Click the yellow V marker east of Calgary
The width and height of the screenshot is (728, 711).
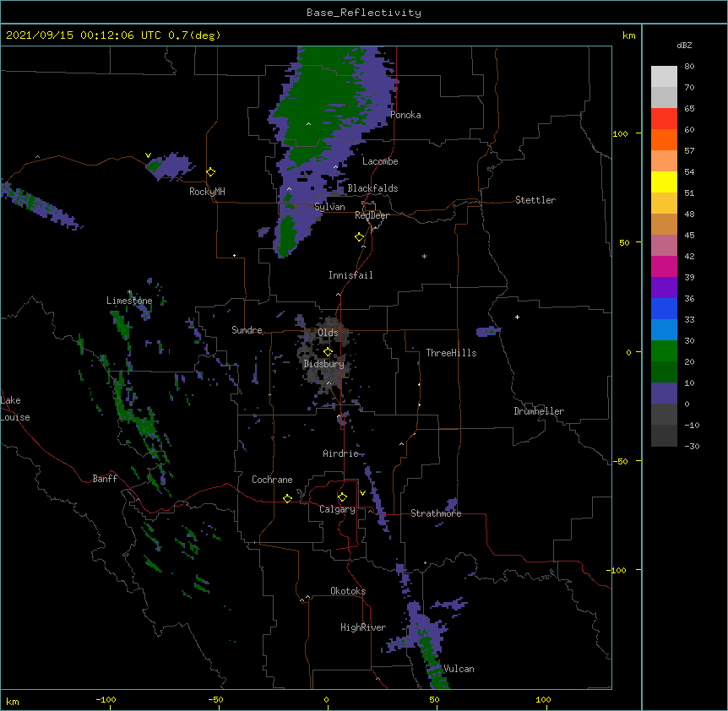(362, 493)
